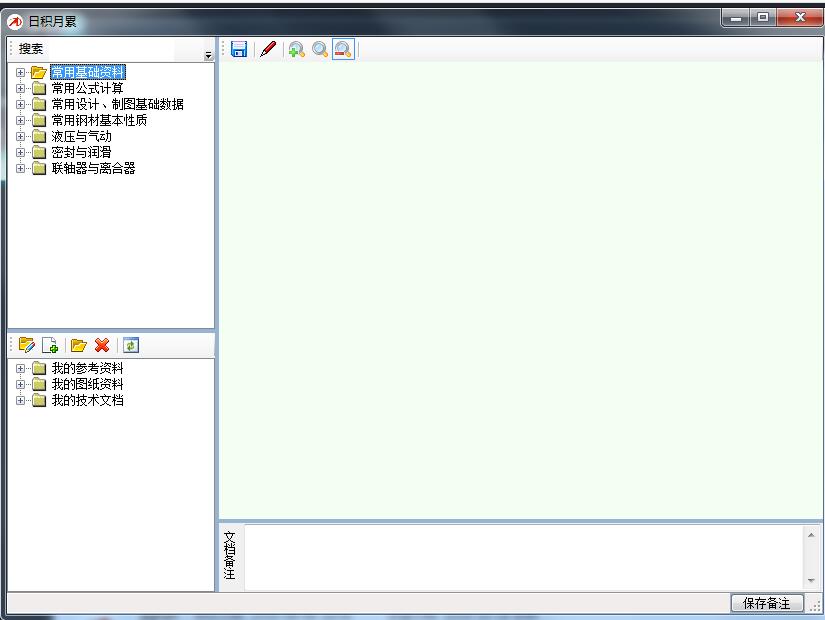Click the blue save disk icon
This screenshot has height=620, width=825.
(239, 49)
